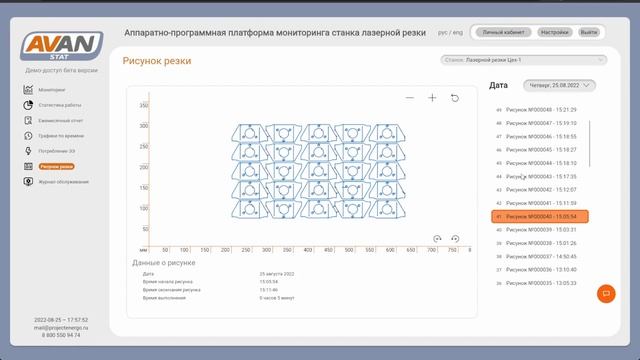Select Рисунок №000047 - 15:19:10
This screenshot has height=360, width=640.
(540, 123)
